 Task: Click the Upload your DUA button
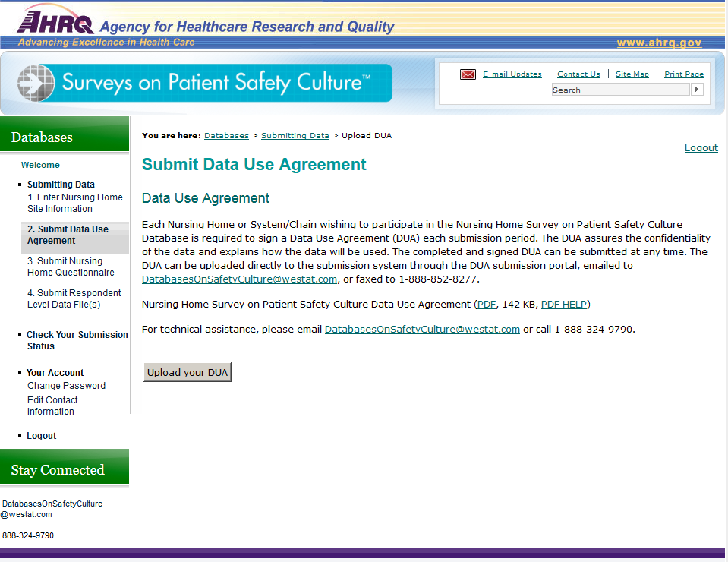[x=187, y=372]
